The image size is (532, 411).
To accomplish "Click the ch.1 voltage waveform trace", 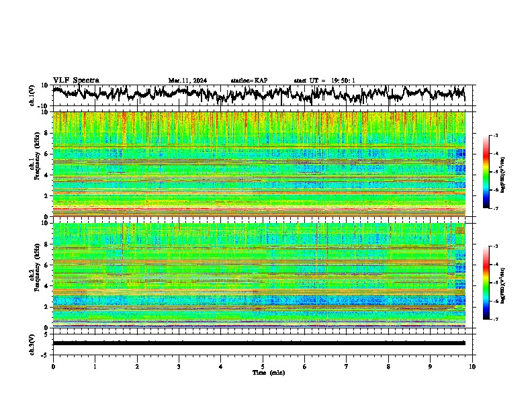I will point(259,94).
